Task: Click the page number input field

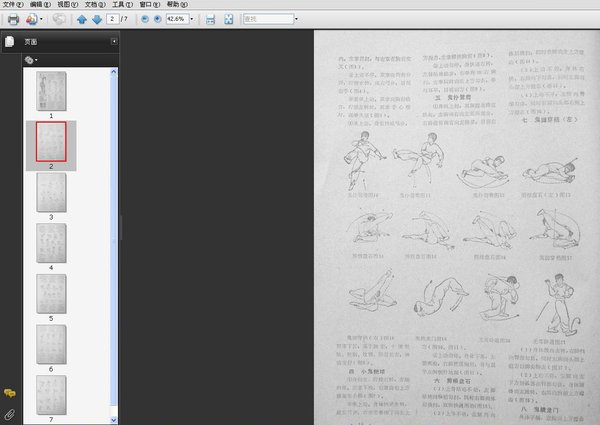Action: coord(112,19)
